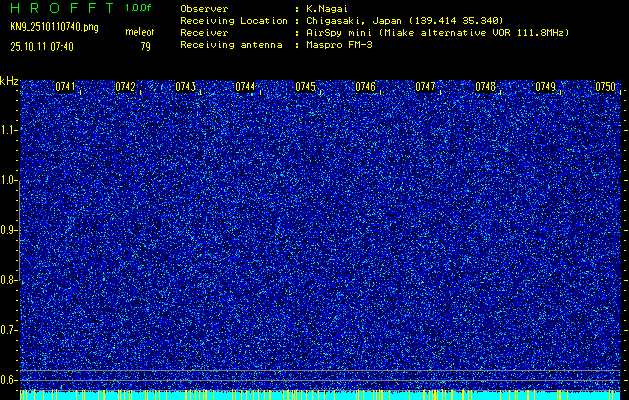Click the HROFFT title text

(62, 7)
